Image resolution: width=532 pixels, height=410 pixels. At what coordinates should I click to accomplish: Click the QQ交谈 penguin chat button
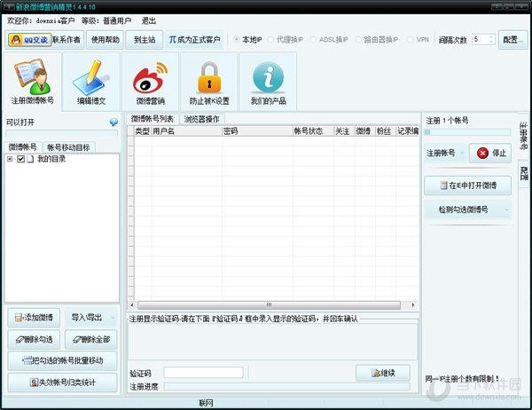(30, 40)
